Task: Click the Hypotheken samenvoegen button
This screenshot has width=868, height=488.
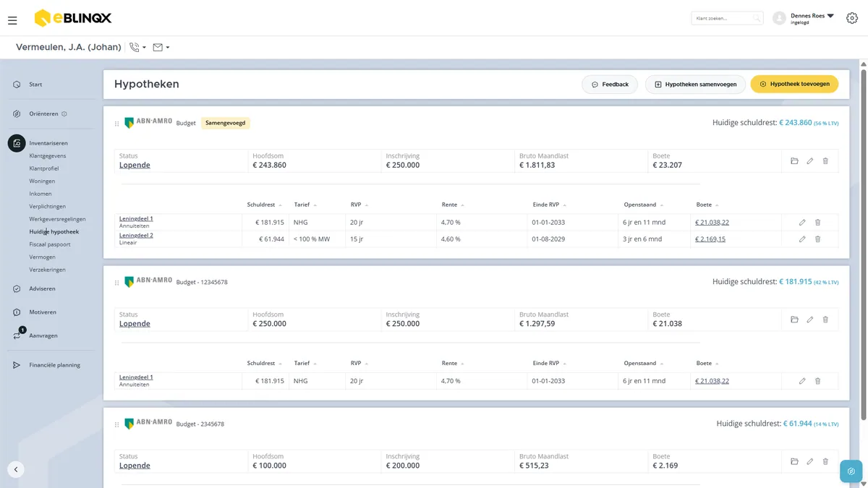Action: pos(695,85)
